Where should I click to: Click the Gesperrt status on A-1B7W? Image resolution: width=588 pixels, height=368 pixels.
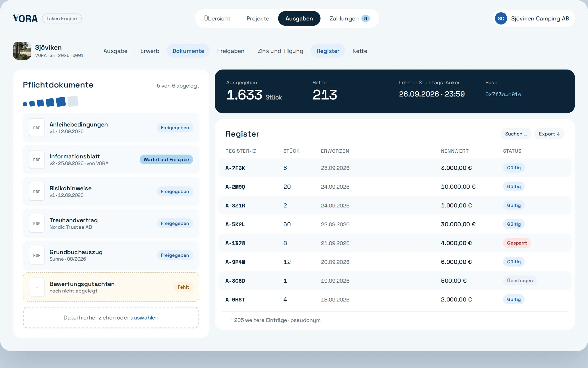pyautogui.click(x=517, y=243)
